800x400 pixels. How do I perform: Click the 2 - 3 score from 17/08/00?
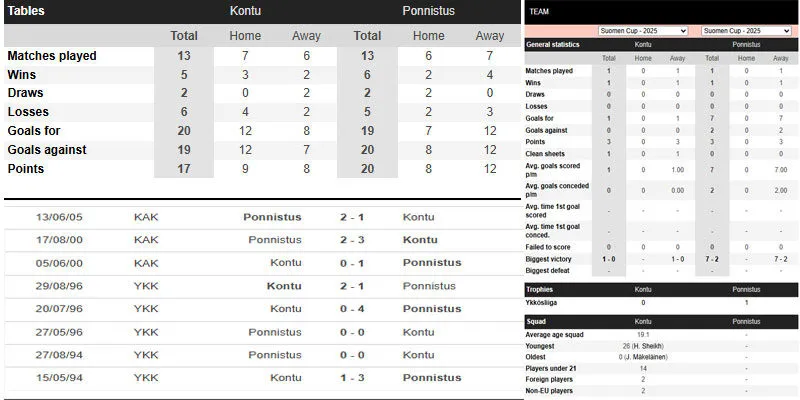coord(351,239)
